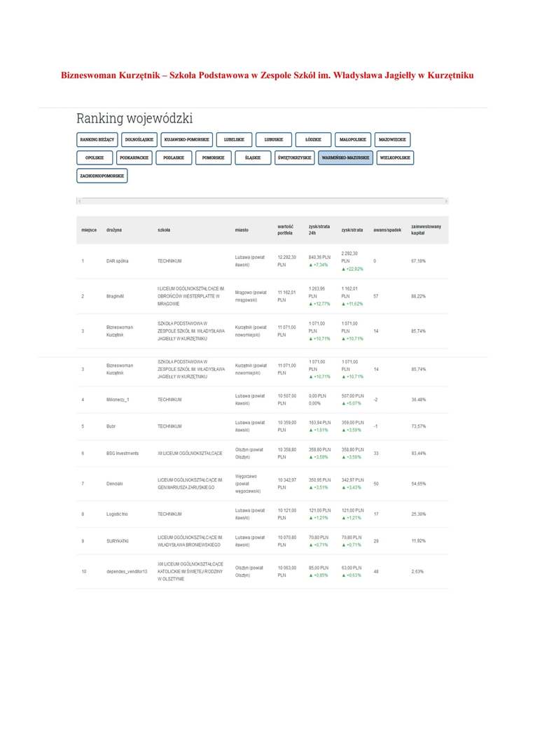Image resolution: width=535 pixels, height=756 pixels.
Task: Click 24h gain '840,35 PLN'
Action: tap(319, 257)
